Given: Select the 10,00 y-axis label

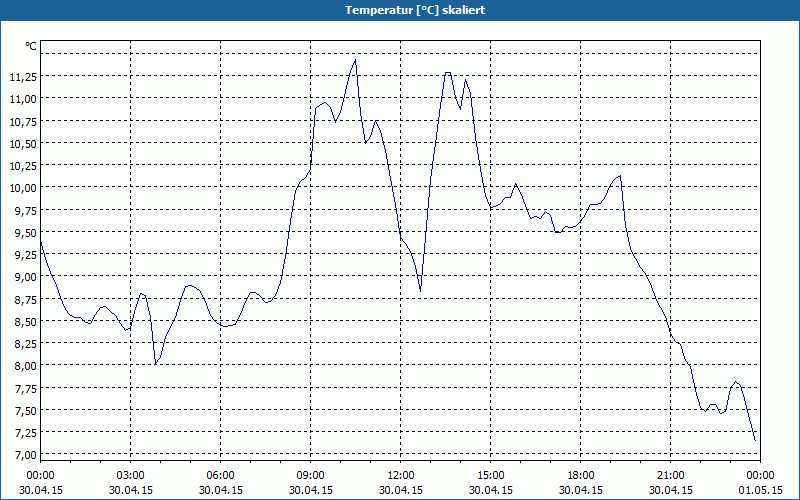Looking at the screenshot, I should (x=23, y=188).
